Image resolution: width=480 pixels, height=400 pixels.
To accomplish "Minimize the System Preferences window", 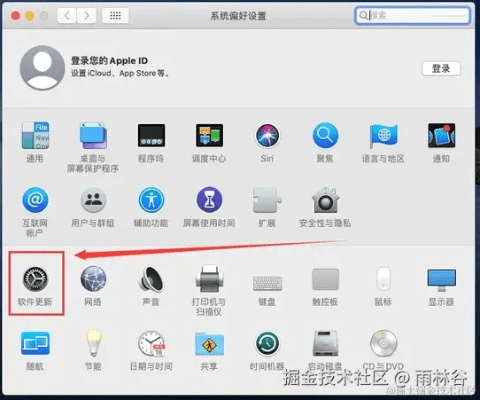I will click(x=30, y=16).
